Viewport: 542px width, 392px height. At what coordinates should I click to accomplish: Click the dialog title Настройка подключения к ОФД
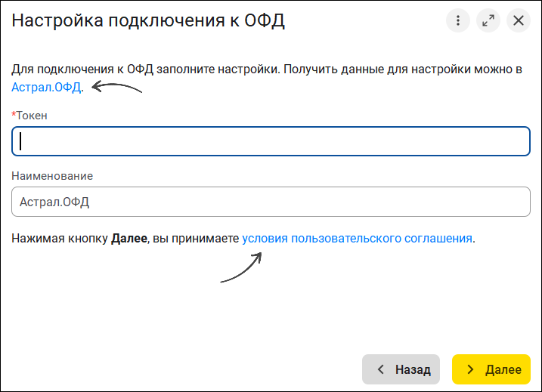point(148,20)
